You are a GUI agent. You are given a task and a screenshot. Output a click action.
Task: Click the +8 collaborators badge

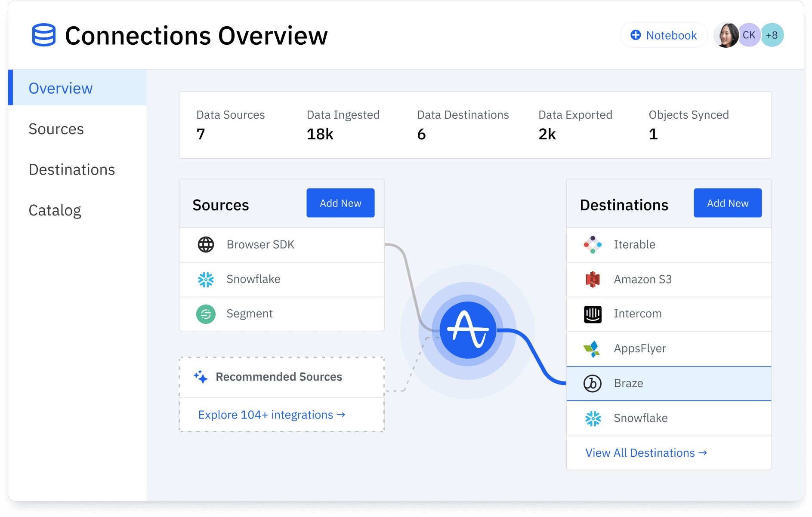pos(772,35)
